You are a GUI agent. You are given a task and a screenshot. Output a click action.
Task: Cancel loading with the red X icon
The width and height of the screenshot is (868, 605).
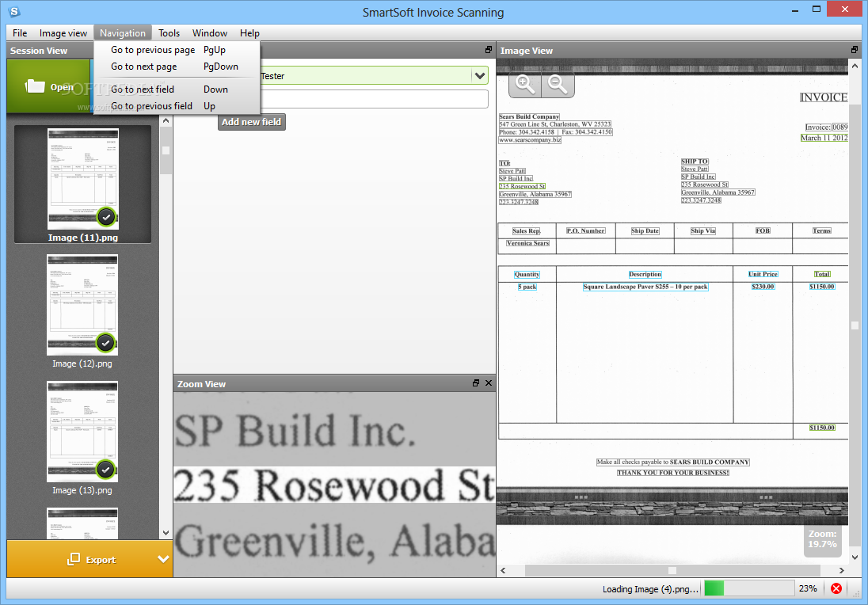(836, 588)
